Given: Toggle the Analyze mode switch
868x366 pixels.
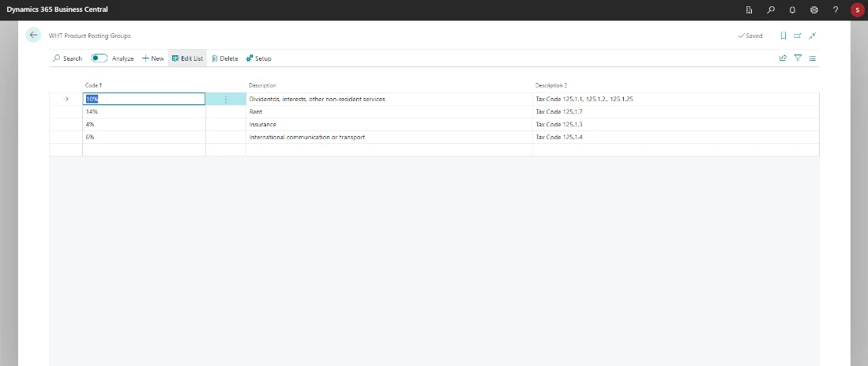Looking at the screenshot, I should coord(100,58).
